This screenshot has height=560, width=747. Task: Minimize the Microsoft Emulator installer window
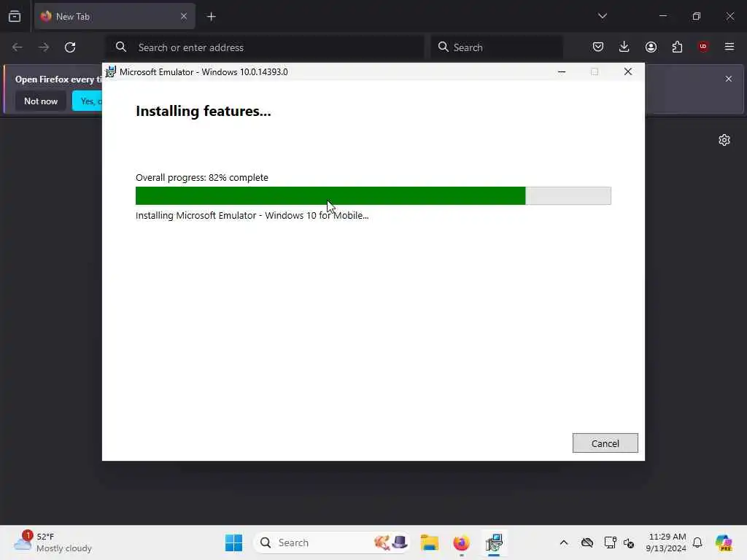click(562, 71)
